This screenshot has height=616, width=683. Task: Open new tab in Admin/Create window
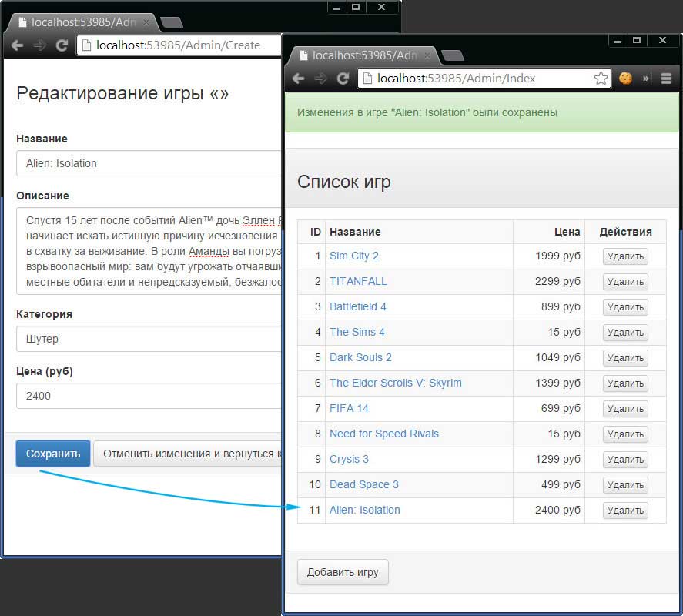click(x=171, y=22)
